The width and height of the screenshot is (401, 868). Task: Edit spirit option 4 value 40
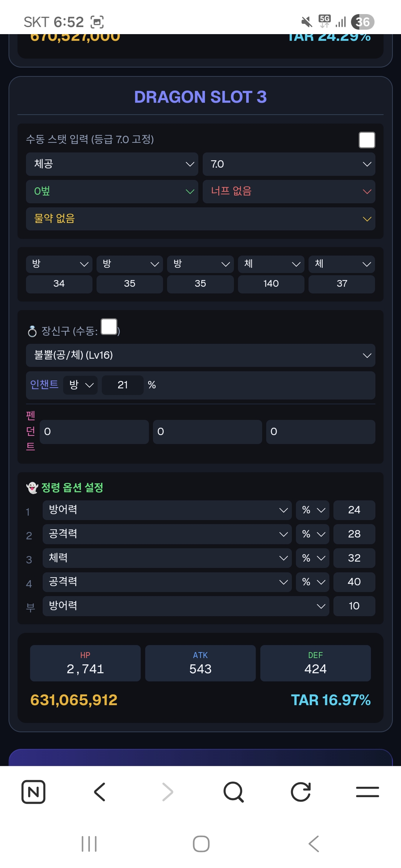coord(354,582)
